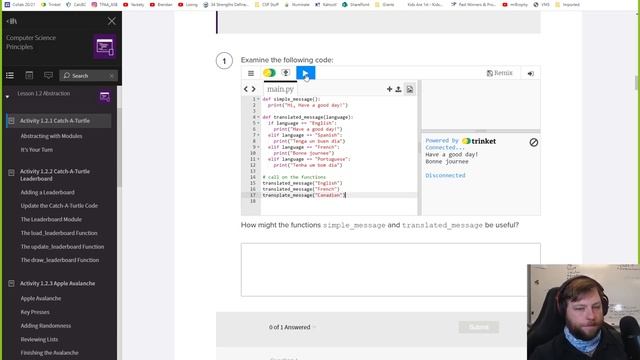Collapse the Activity 1.2.1 Catch-A-Turtle toggle box
640x360 pixels.
11,121
